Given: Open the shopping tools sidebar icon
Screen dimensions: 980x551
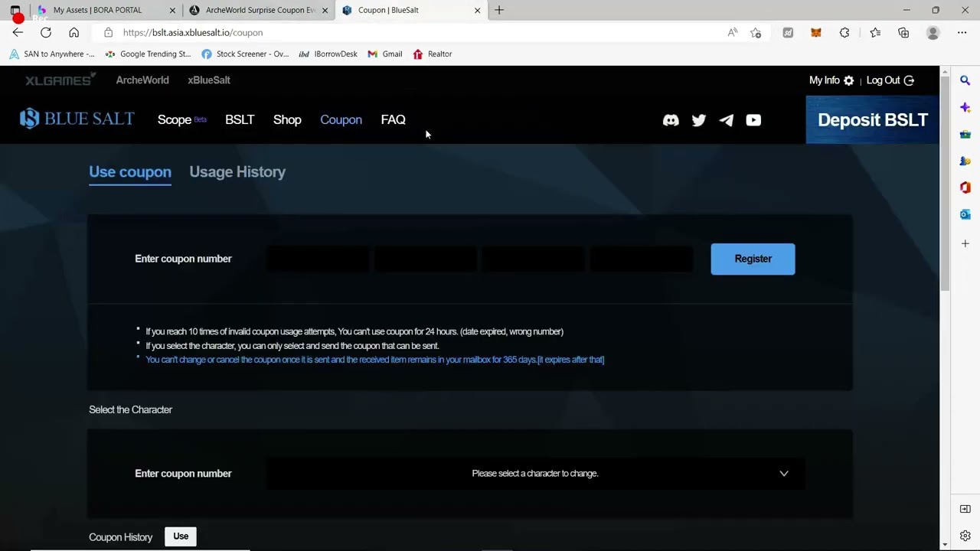Looking at the screenshot, I should (965, 135).
